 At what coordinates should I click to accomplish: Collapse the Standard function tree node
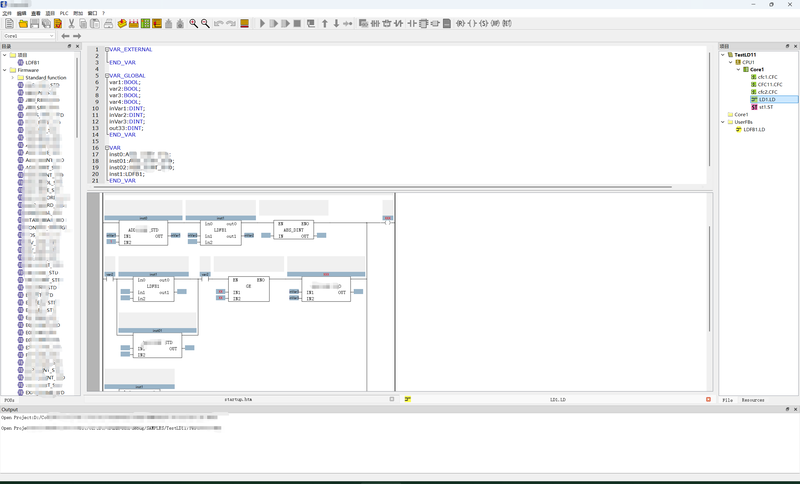click(14, 77)
